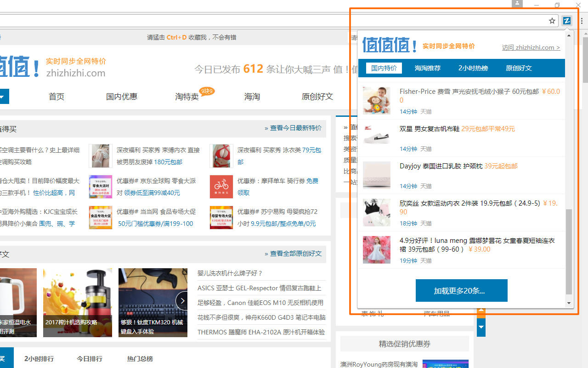
Task: Open Canon 佳能EOS M10 article
Action: pyautogui.click(x=260, y=303)
